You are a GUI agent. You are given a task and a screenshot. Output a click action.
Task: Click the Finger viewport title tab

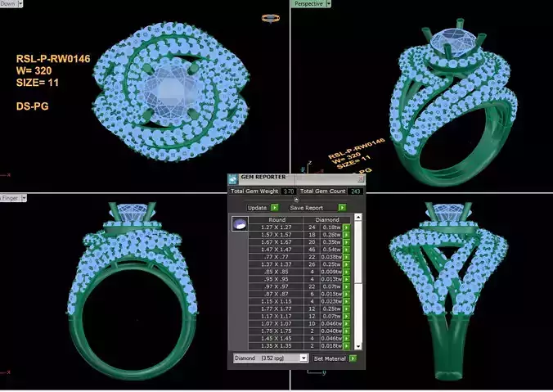pos(11,198)
